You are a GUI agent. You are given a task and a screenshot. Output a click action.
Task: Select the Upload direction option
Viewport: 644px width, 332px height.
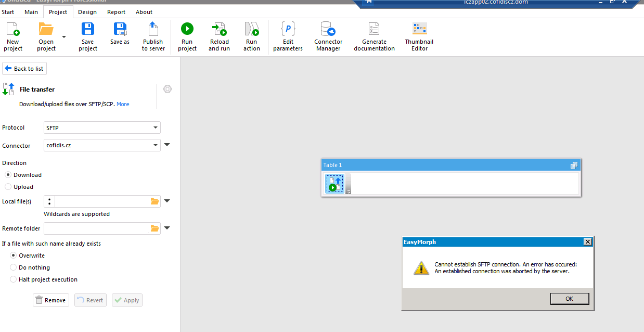coord(8,187)
